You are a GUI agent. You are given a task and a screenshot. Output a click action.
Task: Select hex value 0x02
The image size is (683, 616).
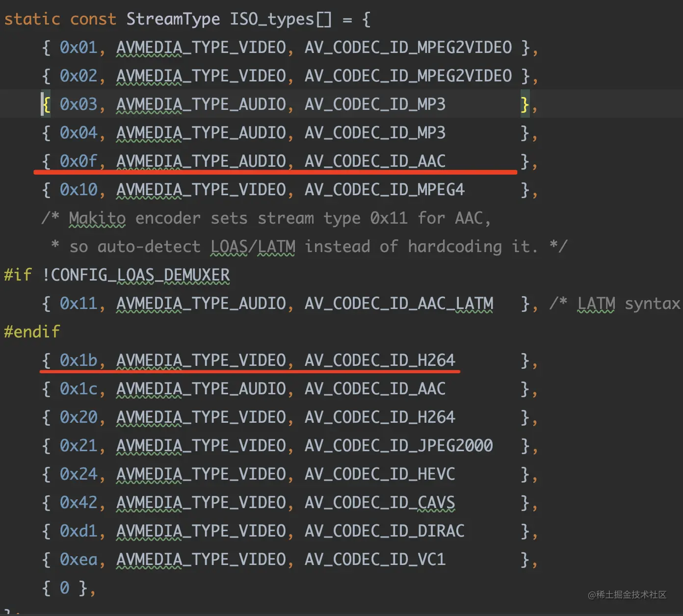coord(79,76)
